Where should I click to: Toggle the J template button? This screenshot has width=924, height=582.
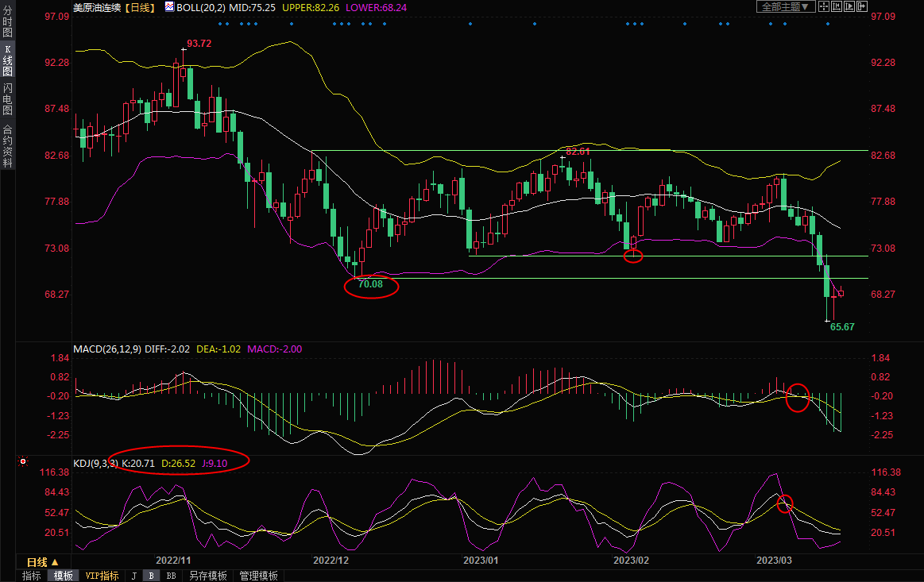[x=133, y=576]
